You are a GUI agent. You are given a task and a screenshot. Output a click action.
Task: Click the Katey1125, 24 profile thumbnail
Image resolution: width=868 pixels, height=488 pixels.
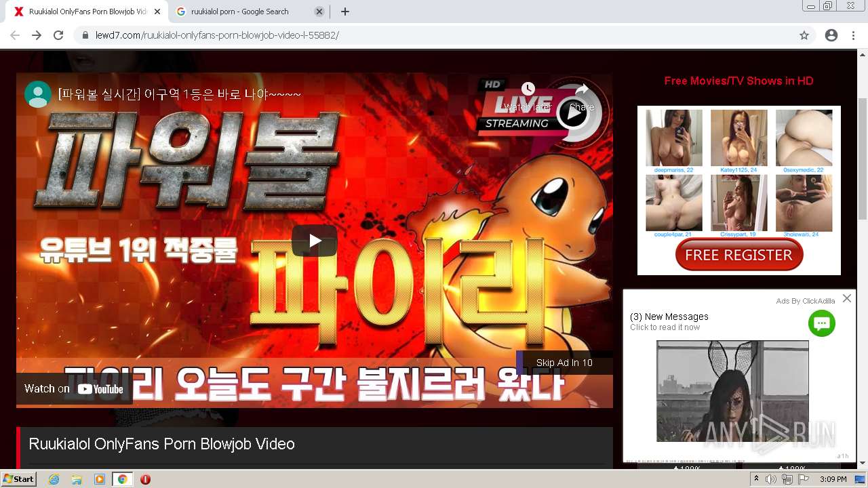coord(739,138)
